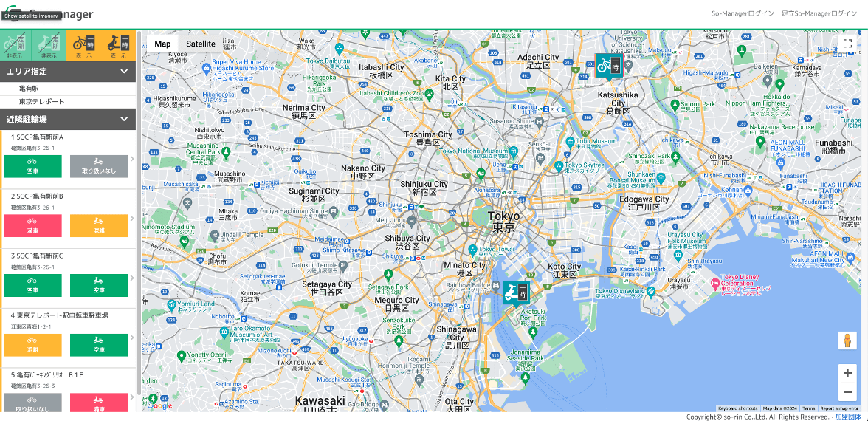Viewport: 868px width, 421px height.
Task: Select the Map view tab
Action: [162, 44]
